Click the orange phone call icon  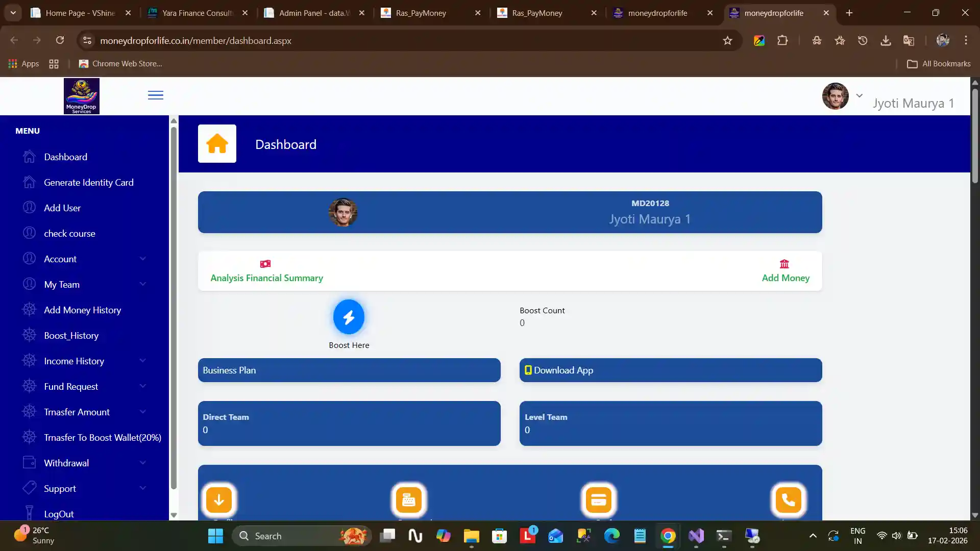coord(788,500)
